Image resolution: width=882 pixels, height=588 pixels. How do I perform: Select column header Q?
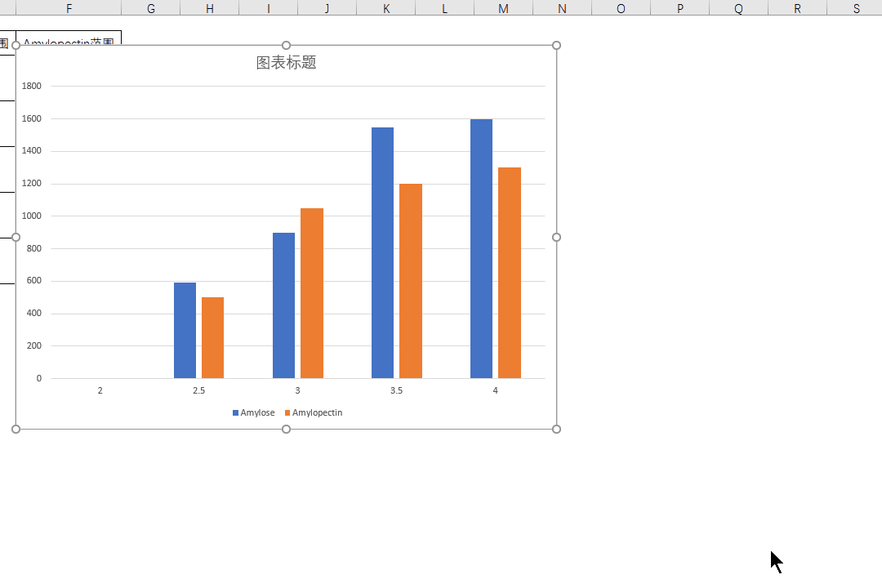(738, 8)
